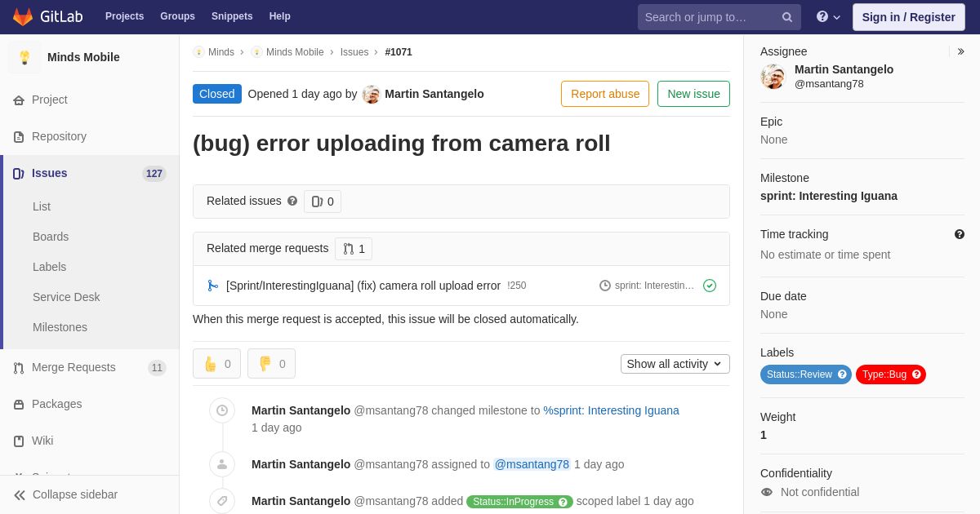
Task: Collapse the right sidebar with double chevron
Action: click(x=960, y=51)
